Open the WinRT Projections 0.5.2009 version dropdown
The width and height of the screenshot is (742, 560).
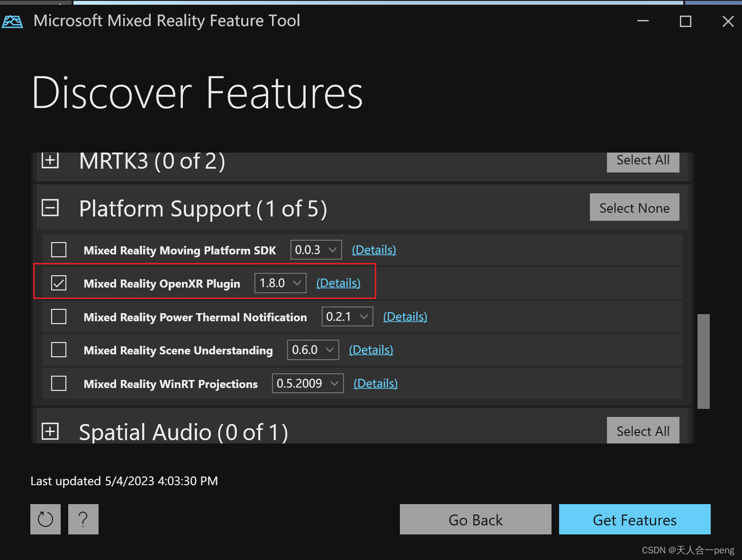308,383
